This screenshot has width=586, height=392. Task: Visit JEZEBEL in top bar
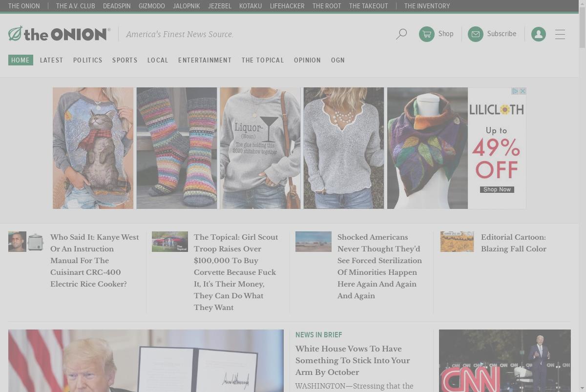click(x=220, y=6)
